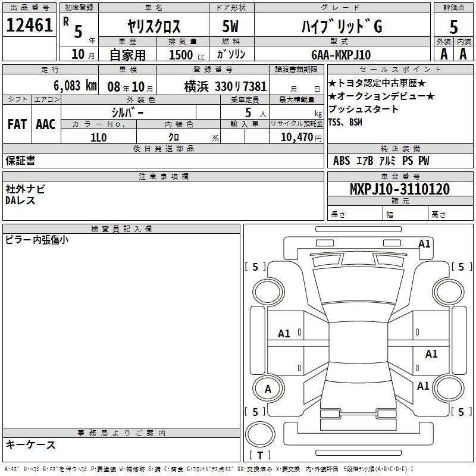This screenshot has height=476, width=476.
Task: Select the exterior grade A box
Action: (x=442, y=54)
